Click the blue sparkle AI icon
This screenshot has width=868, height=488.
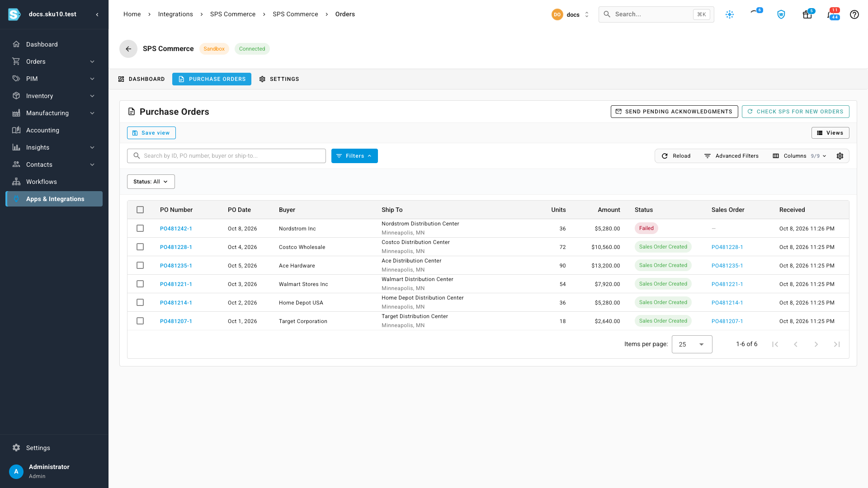point(730,14)
